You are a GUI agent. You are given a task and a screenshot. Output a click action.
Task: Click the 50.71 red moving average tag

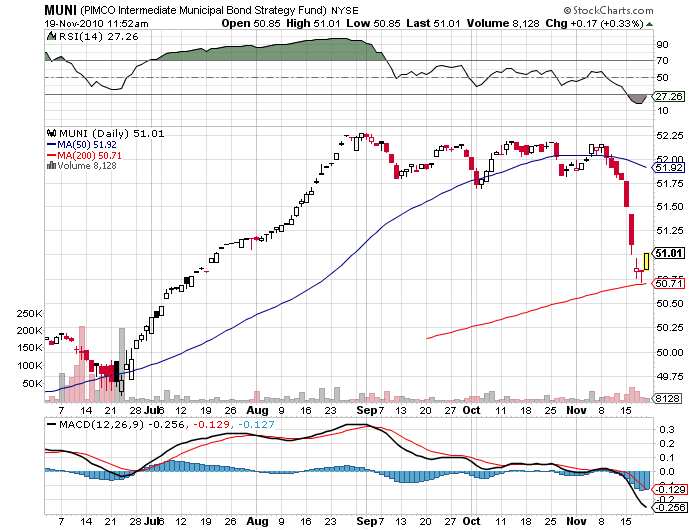click(668, 284)
